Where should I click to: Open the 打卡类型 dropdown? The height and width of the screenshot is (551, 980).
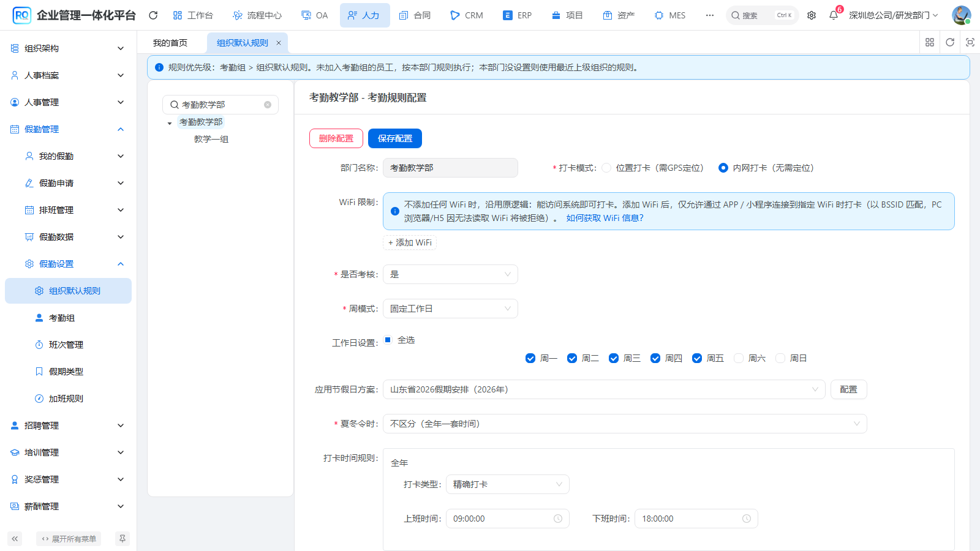tap(508, 484)
